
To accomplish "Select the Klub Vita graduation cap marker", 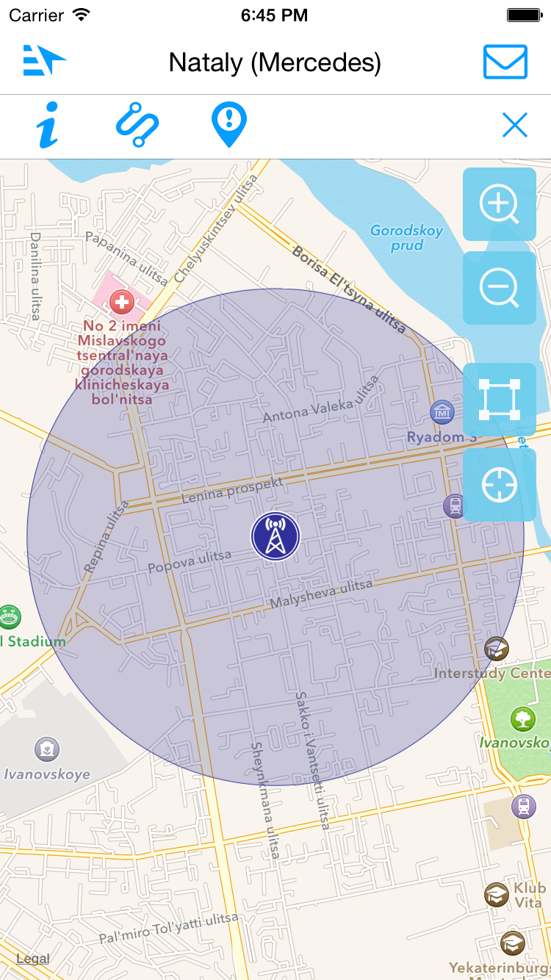I will (497, 895).
